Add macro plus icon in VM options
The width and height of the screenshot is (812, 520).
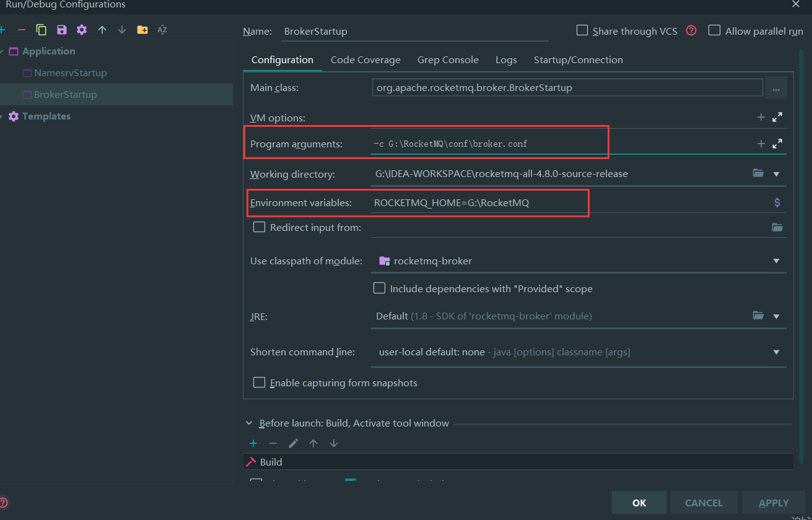[761, 117]
